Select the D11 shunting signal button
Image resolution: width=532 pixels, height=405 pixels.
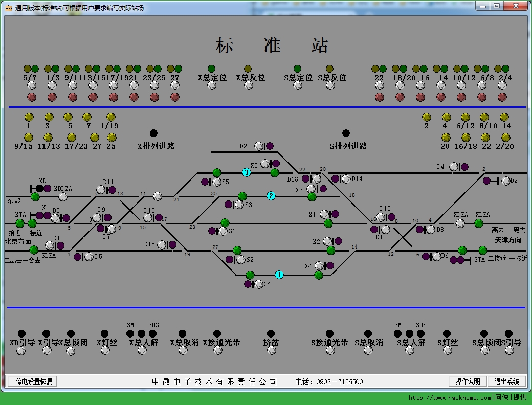pyautogui.click(x=101, y=190)
